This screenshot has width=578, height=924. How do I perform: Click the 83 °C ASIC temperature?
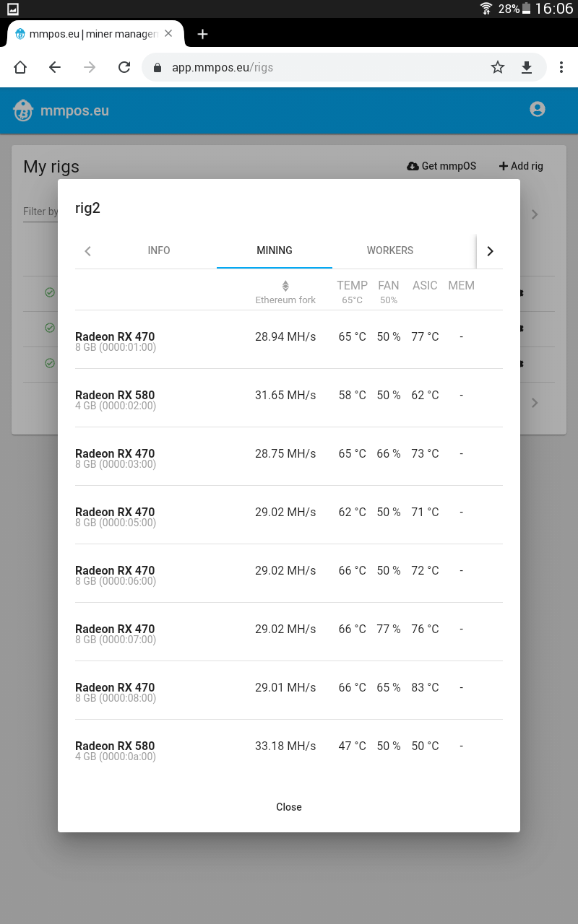[x=425, y=687]
